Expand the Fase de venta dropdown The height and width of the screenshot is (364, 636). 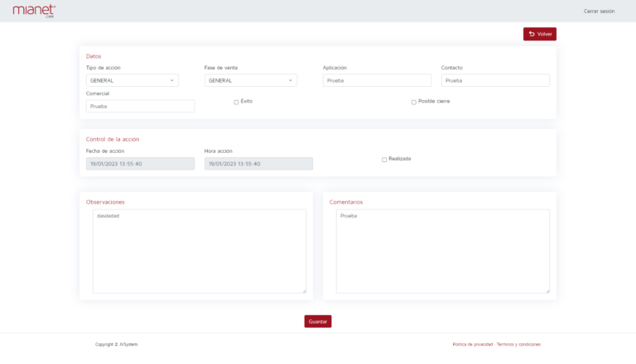click(x=250, y=80)
